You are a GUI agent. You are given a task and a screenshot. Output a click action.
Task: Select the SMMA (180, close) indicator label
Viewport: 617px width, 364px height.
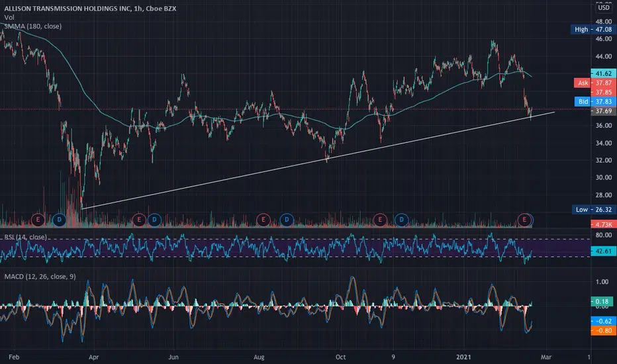coord(33,26)
